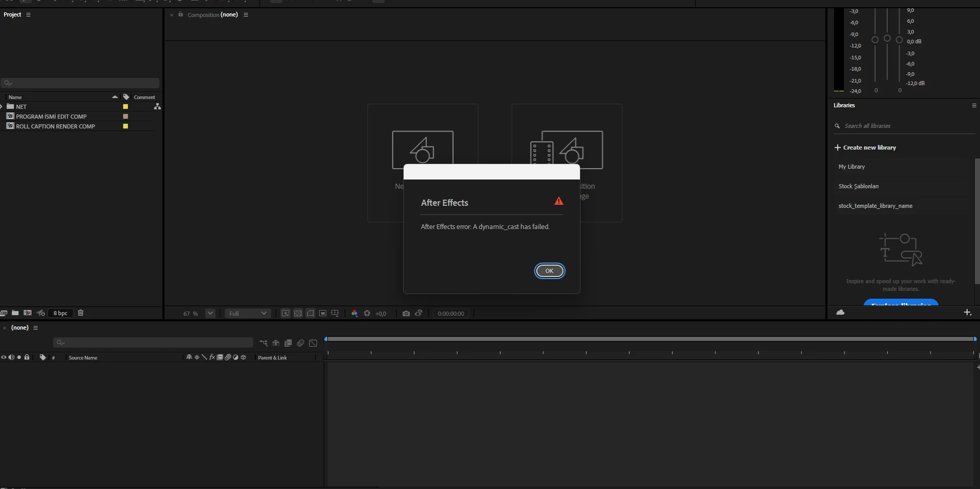The height and width of the screenshot is (489, 980).
Task: Toggle Region of Interest
Action: click(x=323, y=313)
